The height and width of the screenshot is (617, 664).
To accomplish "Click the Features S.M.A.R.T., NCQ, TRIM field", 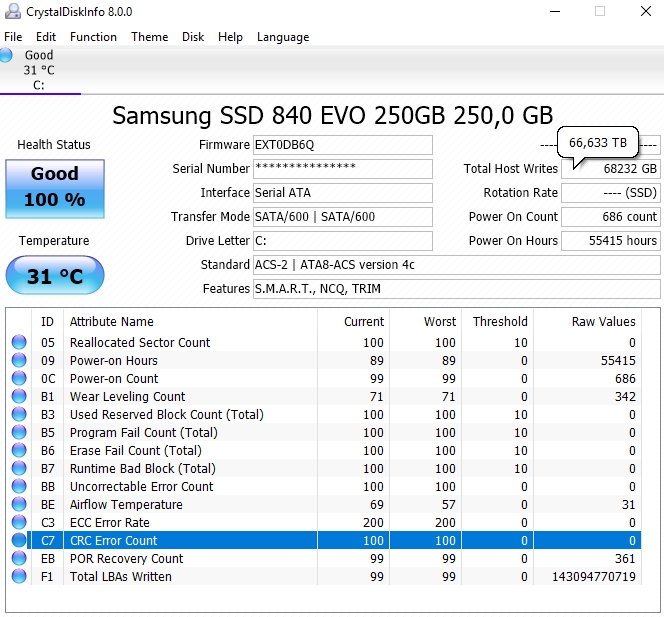I will click(x=456, y=289).
